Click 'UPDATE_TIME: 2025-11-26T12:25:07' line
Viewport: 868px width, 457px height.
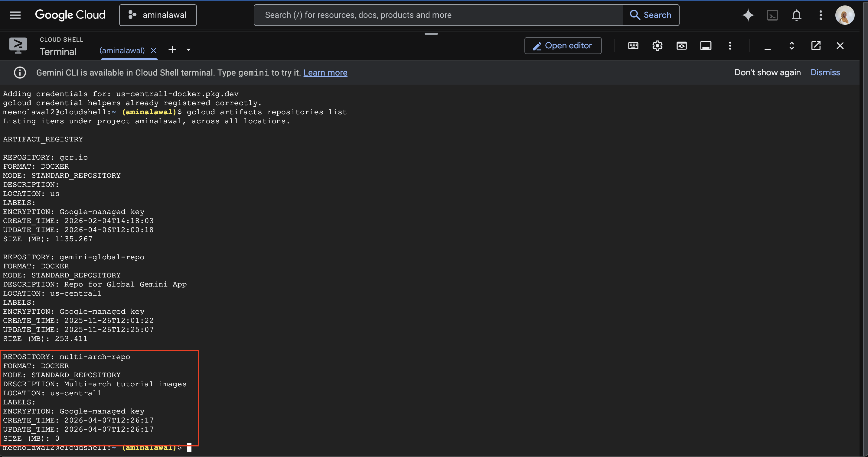(78, 329)
